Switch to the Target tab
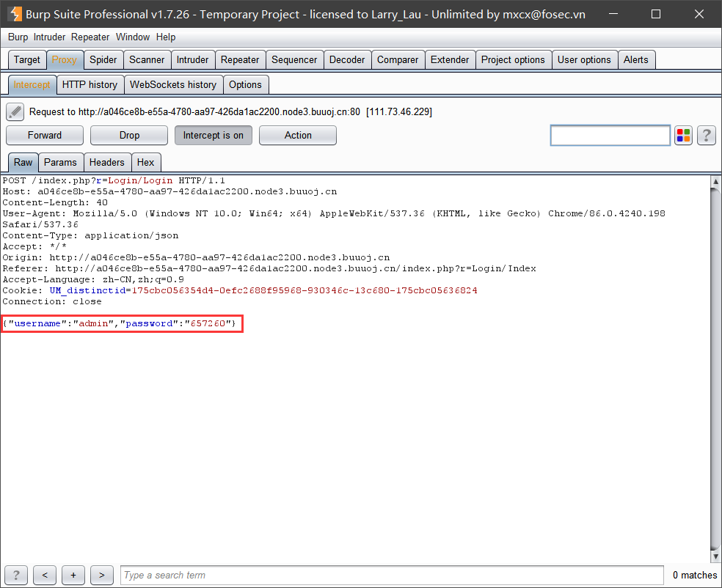This screenshot has height=588, width=722. (x=27, y=60)
